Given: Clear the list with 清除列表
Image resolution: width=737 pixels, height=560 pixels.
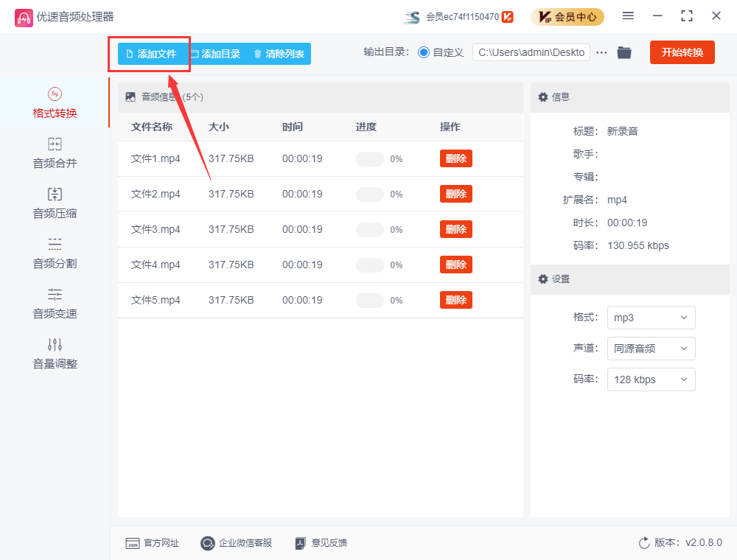Looking at the screenshot, I should point(279,54).
